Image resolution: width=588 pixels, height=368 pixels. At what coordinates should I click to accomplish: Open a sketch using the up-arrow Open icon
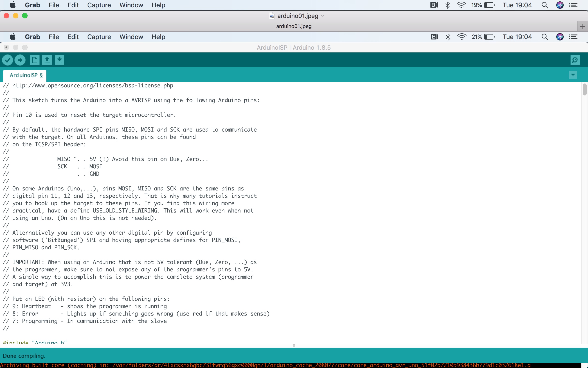coord(47,60)
